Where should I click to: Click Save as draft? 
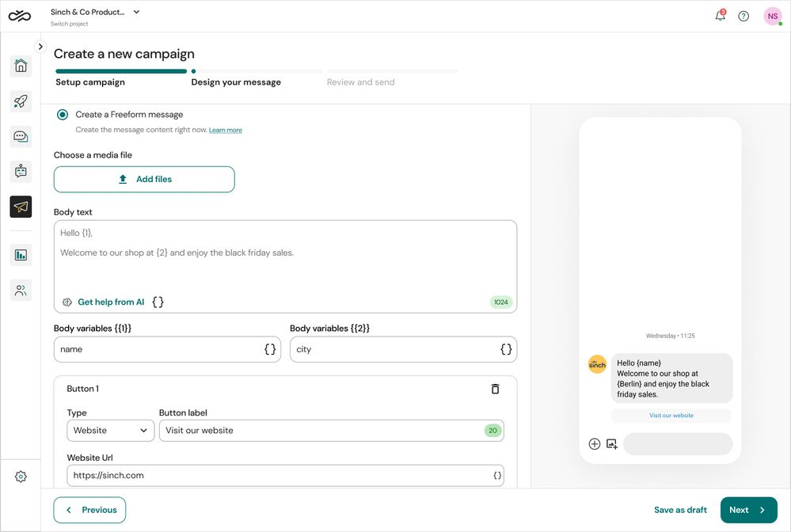[680, 510]
